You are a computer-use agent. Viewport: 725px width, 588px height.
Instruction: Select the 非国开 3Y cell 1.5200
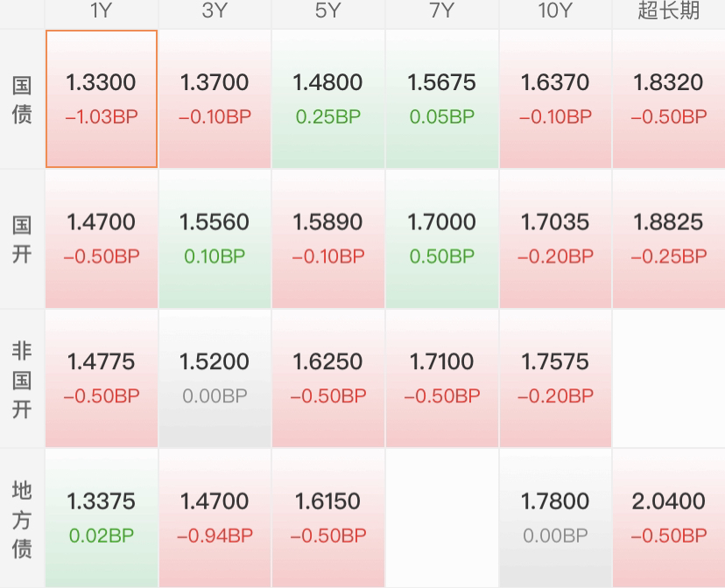pyautogui.click(x=215, y=378)
